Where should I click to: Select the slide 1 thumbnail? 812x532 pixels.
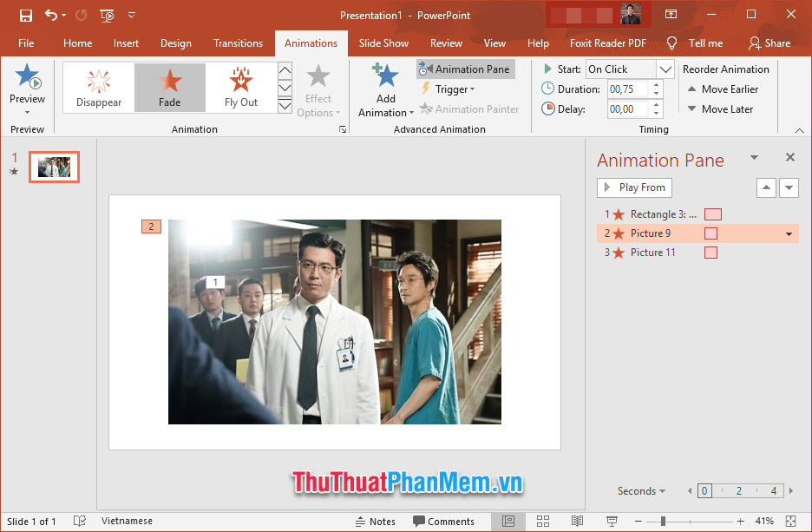point(54,167)
